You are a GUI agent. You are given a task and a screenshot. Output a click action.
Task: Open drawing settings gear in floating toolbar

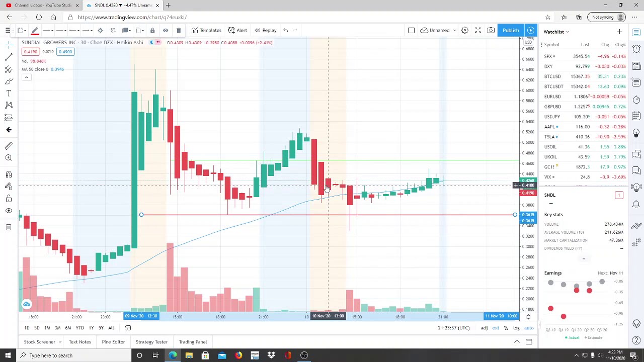pyautogui.click(x=100, y=31)
